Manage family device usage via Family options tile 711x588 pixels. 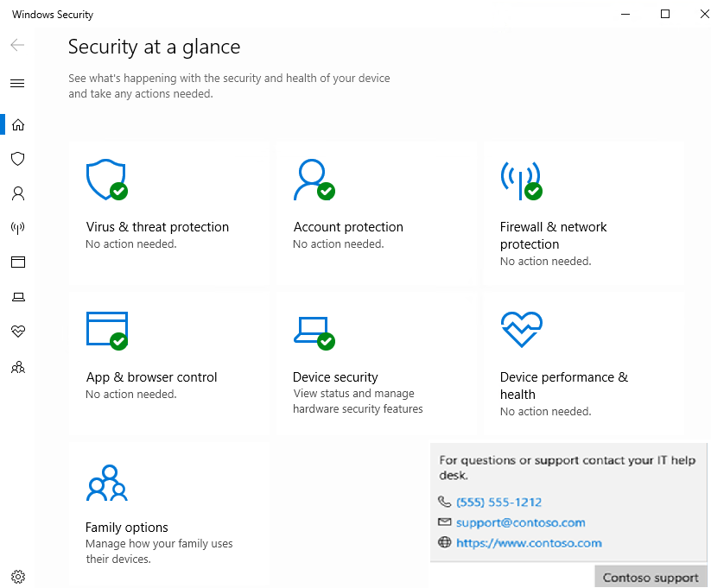coord(168,509)
